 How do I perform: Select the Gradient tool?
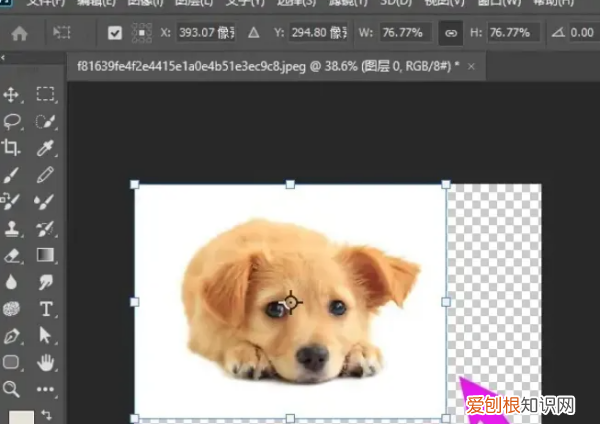[45, 255]
